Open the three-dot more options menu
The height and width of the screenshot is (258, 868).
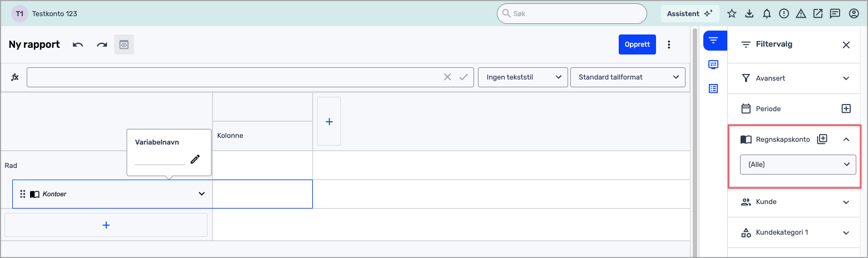click(x=669, y=44)
